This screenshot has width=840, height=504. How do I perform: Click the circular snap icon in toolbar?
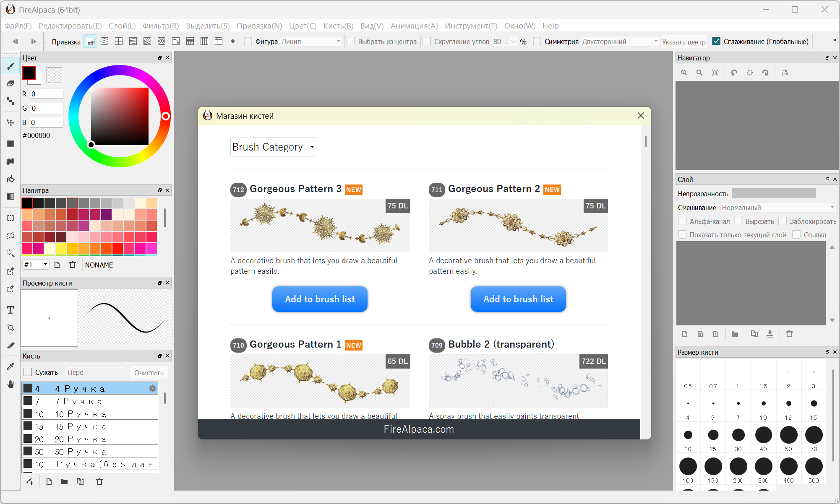162,42
